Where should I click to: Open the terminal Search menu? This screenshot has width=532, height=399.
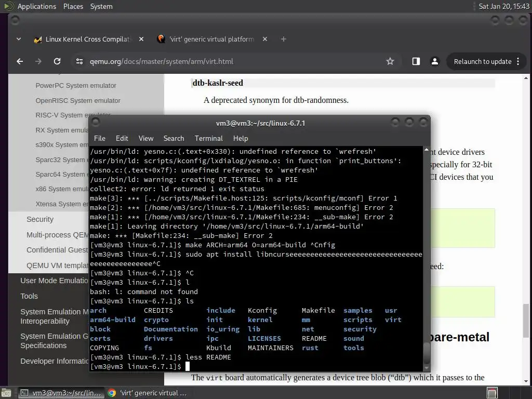pos(174,138)
